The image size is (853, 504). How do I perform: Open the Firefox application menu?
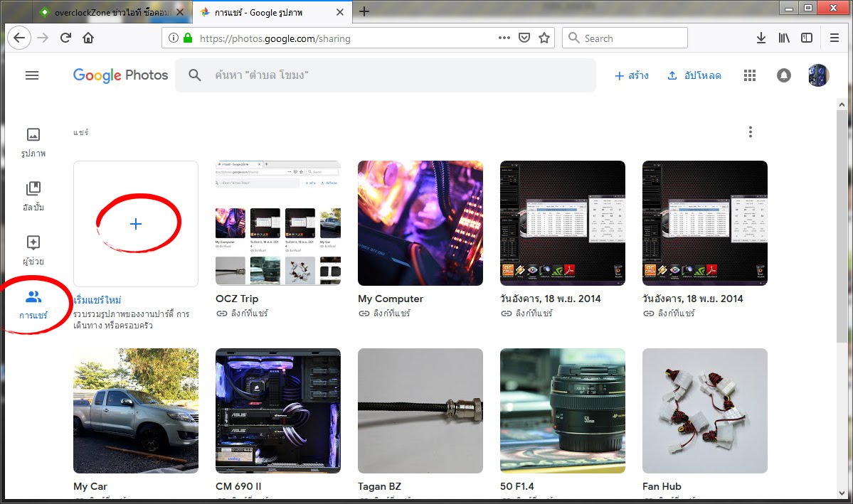(x=835, y=38)
